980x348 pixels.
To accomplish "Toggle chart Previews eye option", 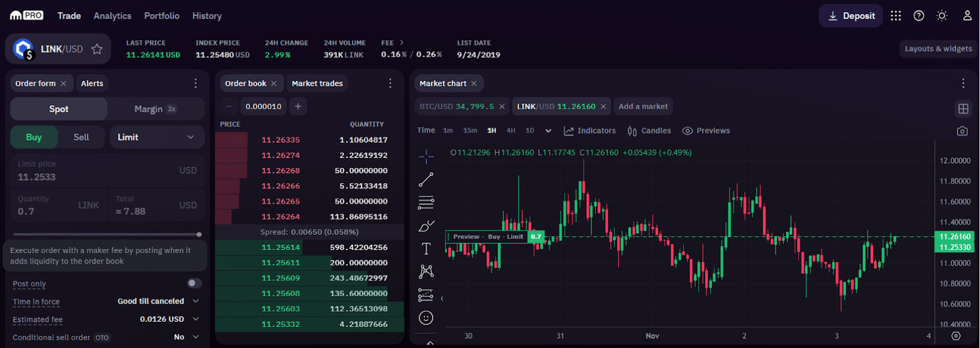I will click(x=706, y=131).
